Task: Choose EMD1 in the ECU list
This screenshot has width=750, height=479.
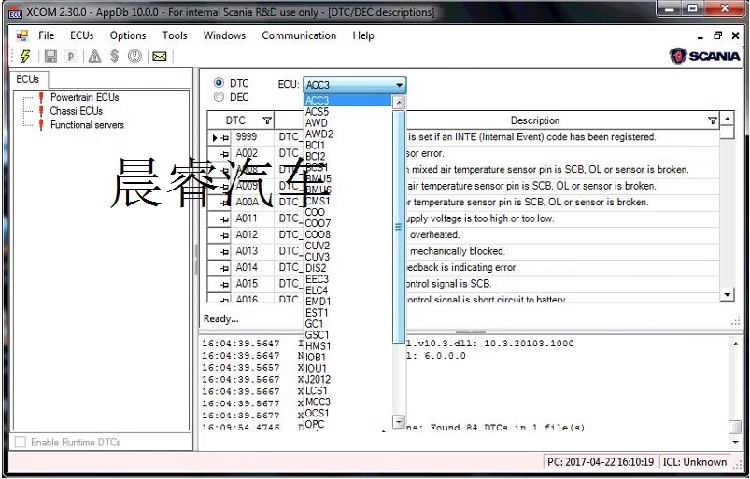Action: coord(348,301)
